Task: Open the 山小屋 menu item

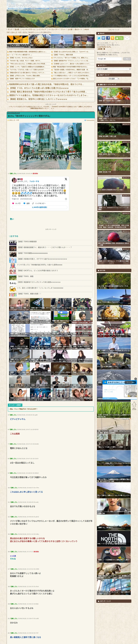Action: point(70,30)
